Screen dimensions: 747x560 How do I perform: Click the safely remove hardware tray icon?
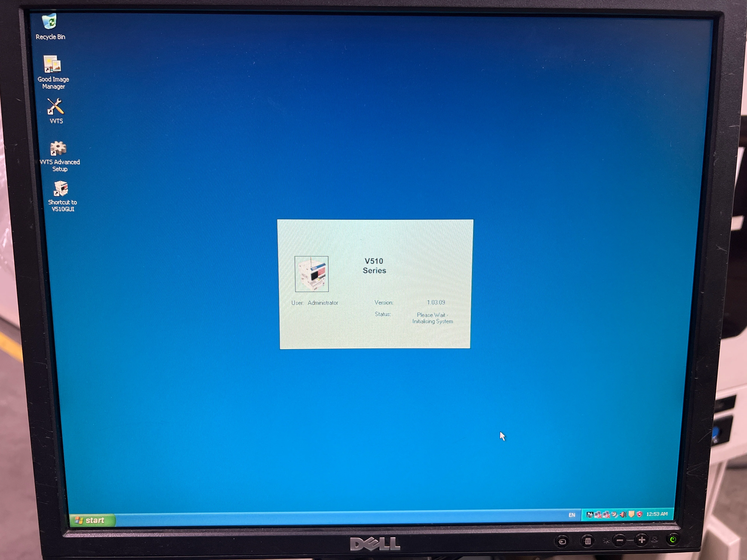615,514
